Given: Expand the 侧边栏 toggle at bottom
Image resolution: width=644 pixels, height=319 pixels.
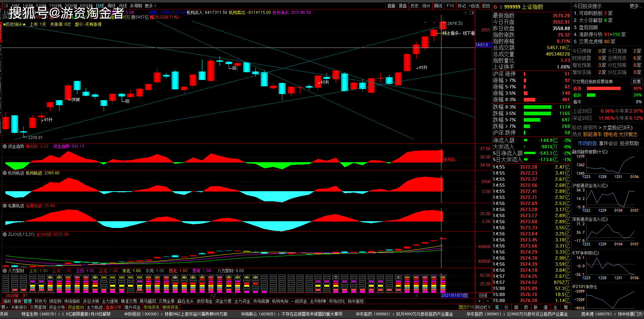Looking at the screenshot, I should click(483, 307).
